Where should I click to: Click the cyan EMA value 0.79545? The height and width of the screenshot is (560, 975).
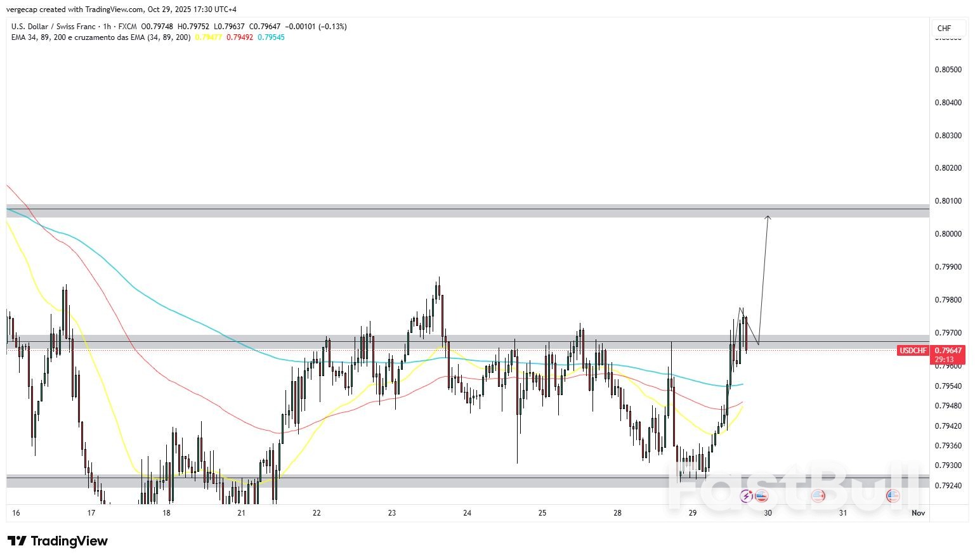[x=271, y=37]
